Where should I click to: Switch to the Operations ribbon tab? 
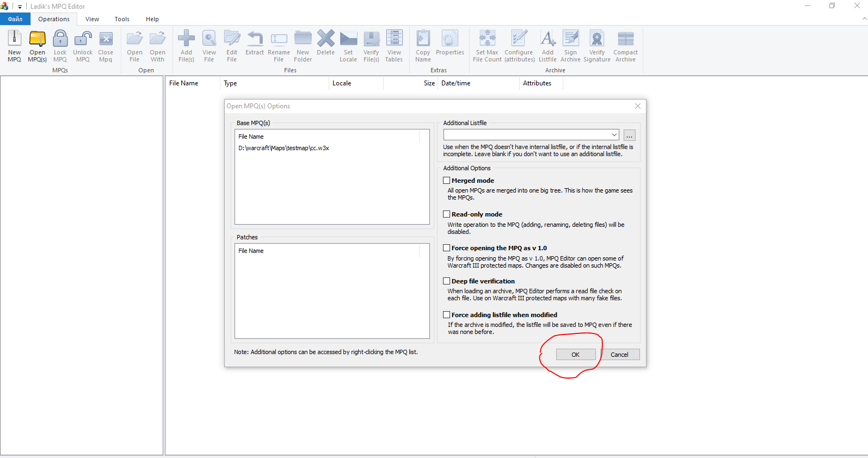54,19
